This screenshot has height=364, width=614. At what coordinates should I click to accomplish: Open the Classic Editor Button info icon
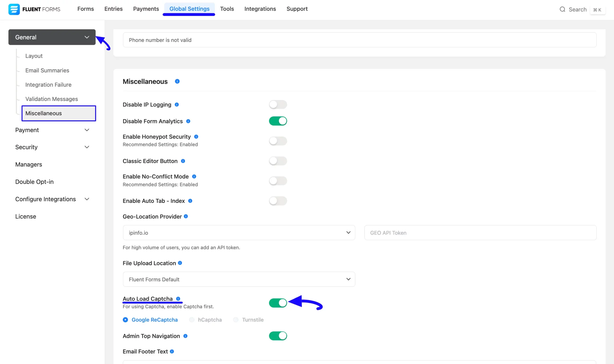(183, 161)
